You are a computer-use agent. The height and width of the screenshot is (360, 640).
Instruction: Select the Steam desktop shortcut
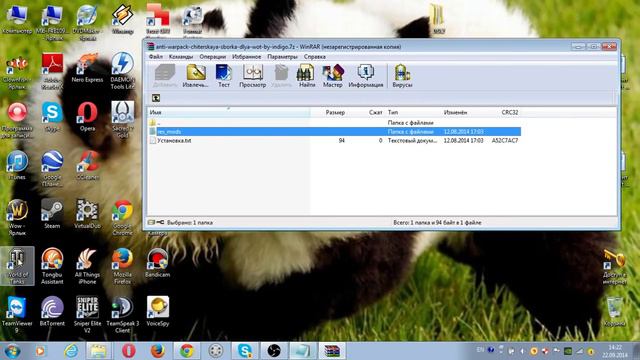coord(52,214)
